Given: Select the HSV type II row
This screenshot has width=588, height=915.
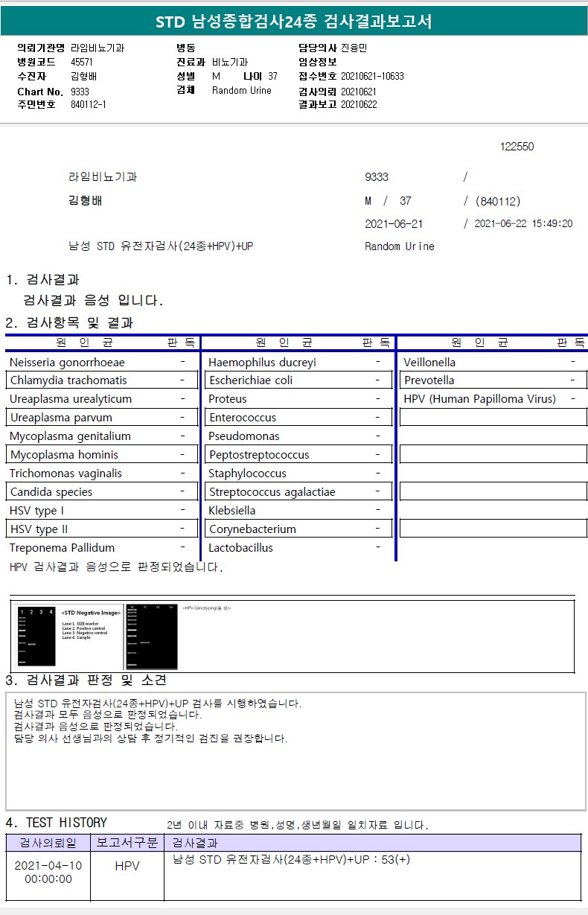Looking at the screenshot, I should [x=101, y=529].
